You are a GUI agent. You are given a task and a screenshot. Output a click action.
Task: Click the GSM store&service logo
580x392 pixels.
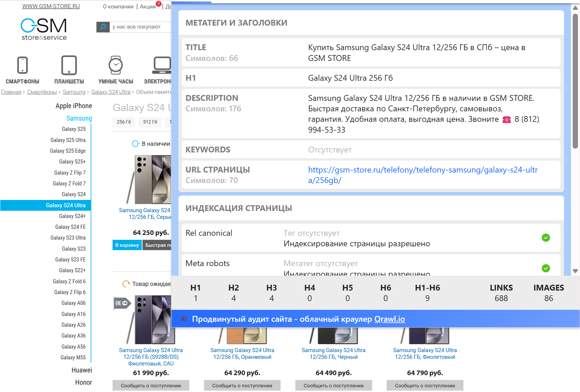coord(44,29)
